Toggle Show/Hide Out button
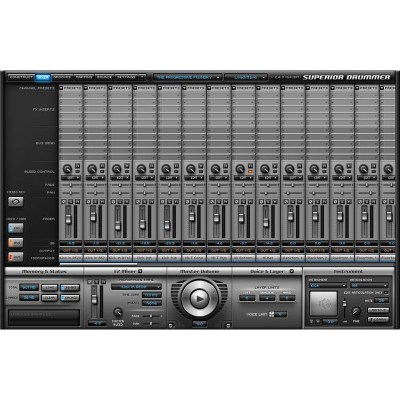This screenshot has width=400, height=400. click(x=16, y=257)
